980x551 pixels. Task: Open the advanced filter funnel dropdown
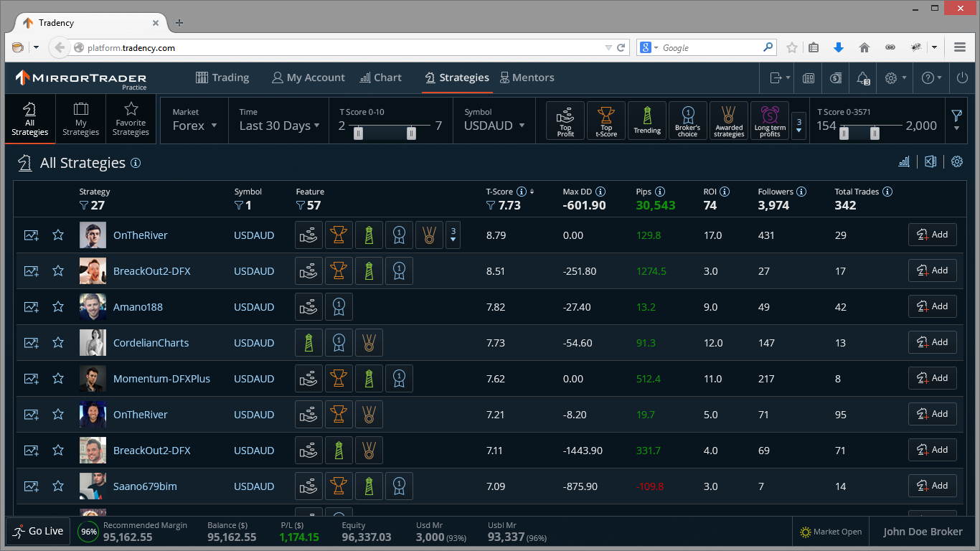(x=956, y=120)
